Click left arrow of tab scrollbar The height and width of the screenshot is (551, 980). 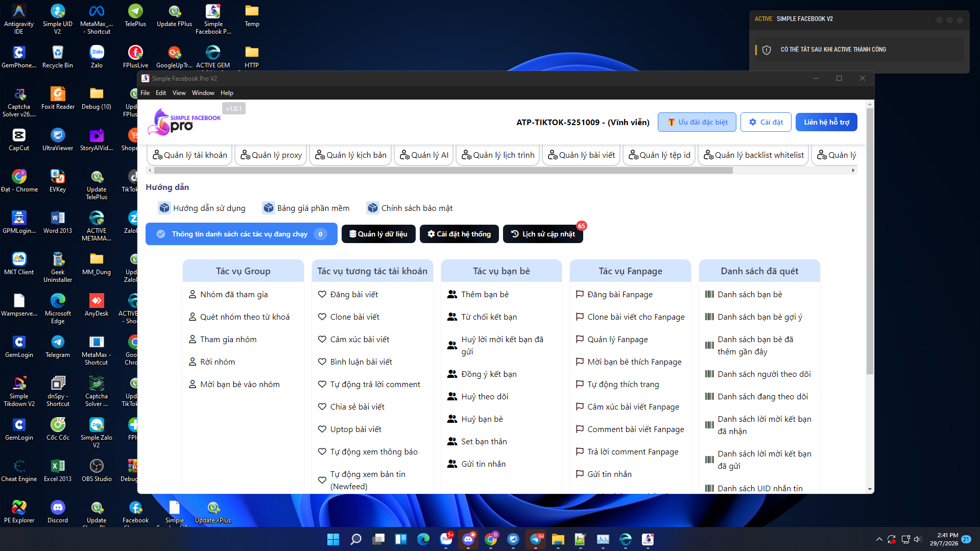click(x=149, y=171)
